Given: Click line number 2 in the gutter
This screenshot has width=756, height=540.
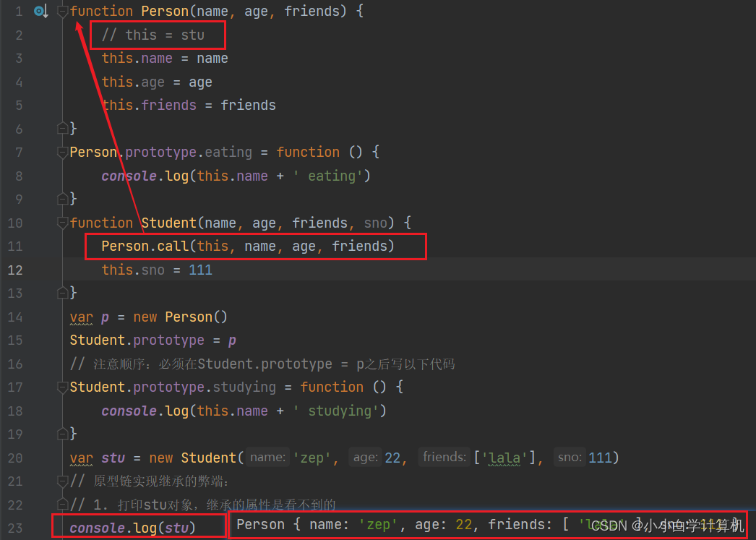Looking at the screenshot, I should [x=19, y=35].
